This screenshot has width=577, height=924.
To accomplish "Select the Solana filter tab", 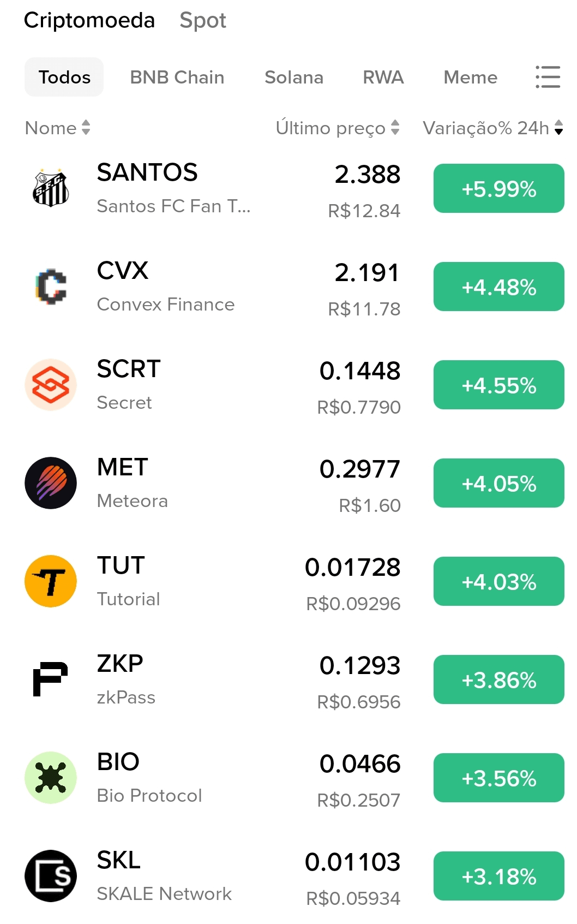I will tap(293, 77).
